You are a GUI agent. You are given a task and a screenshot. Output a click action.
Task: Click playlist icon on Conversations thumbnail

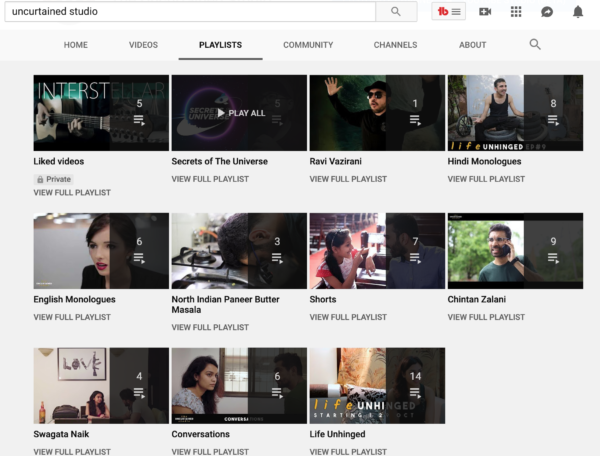pyautogui.click(x=277, y=393)
